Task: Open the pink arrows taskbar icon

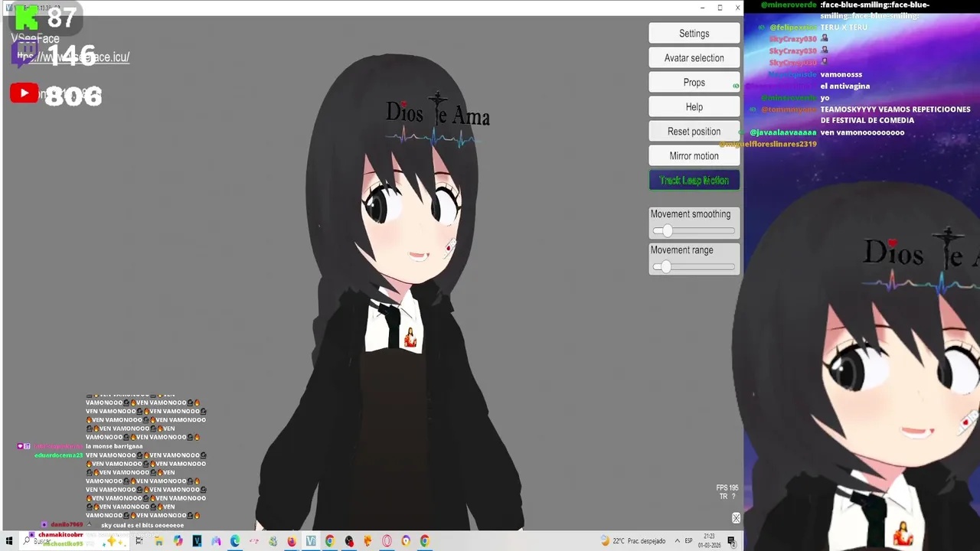Action: (253, 541)
